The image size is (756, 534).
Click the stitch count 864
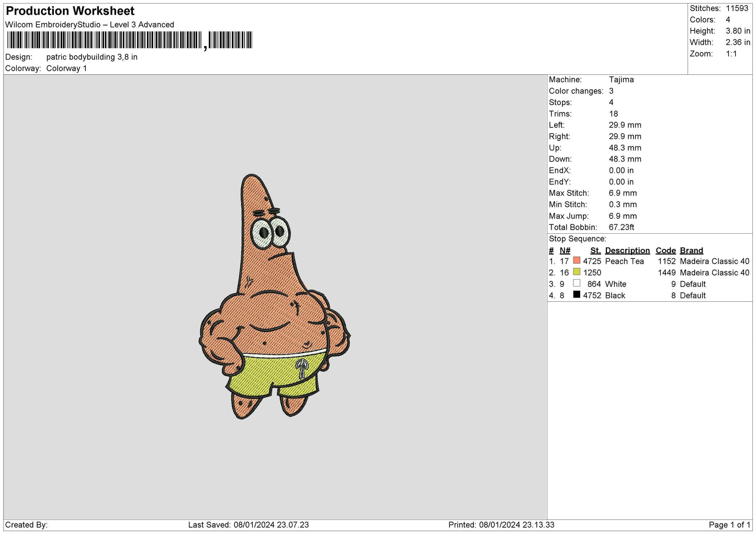coord(594,285)
